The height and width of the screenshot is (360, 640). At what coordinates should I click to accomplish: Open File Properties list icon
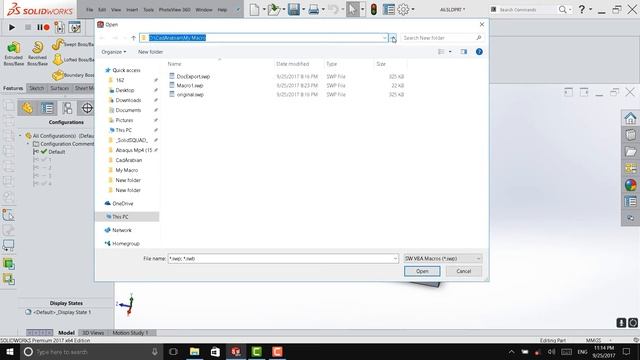[x=389, y=9]
